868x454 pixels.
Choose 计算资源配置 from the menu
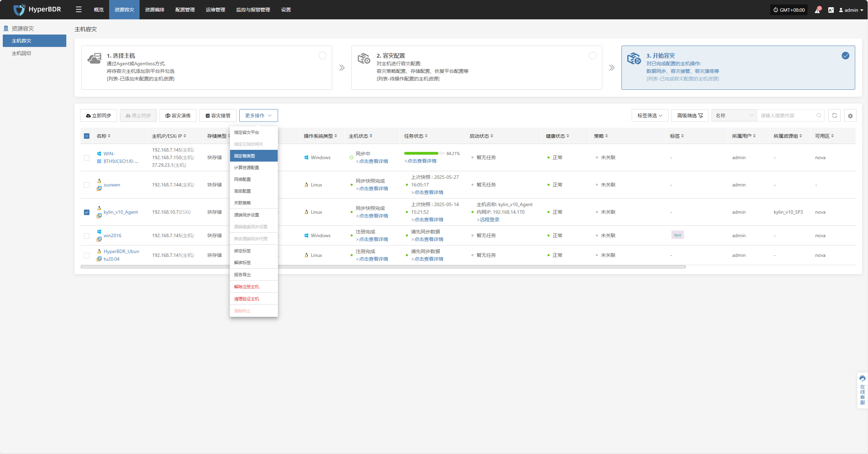pyautogui.click(x=254, y=167)
